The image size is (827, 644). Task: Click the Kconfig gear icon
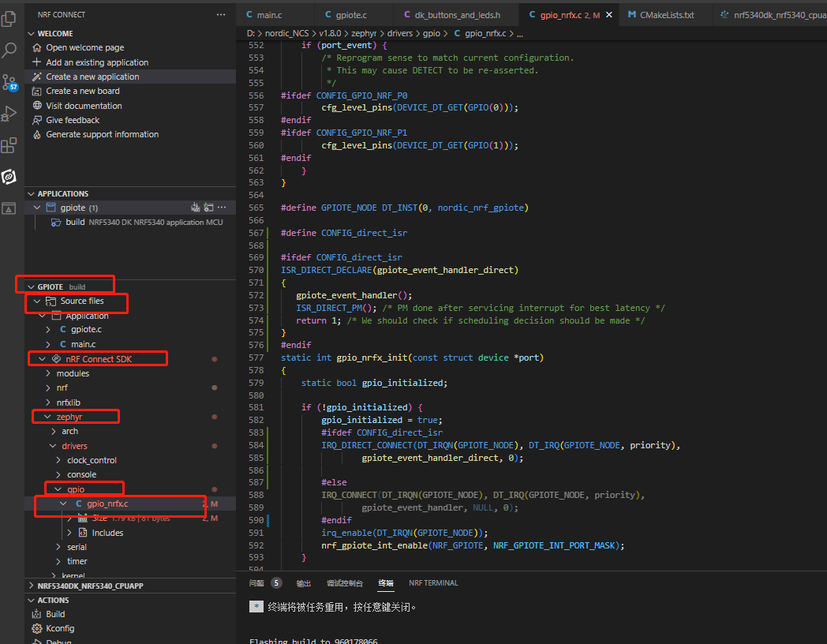pyautogui.click(x=36, y=628)
